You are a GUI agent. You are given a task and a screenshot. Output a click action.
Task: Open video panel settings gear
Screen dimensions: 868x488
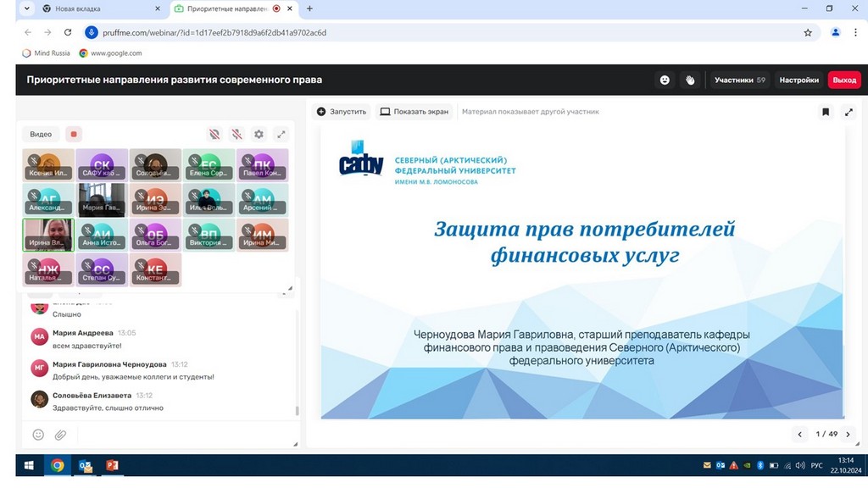[259, 134]
